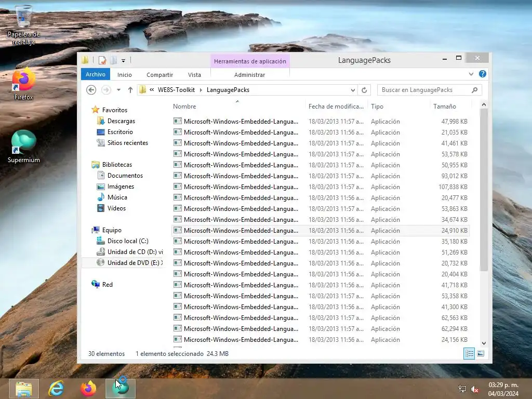Image resolution: width=532 pixels, height=399 pixels.
Task: Open the Papelera de reciclaje desktop icon
Action: 23,26
